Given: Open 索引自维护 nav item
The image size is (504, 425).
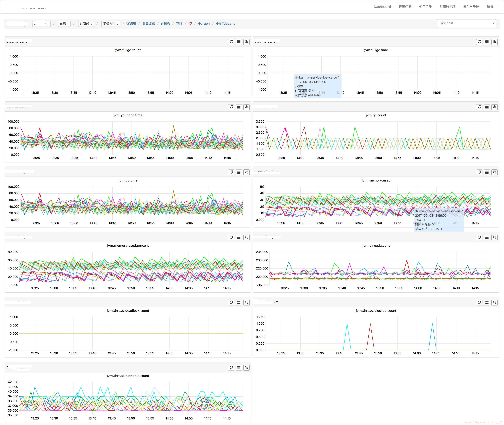Looking at the screenshot, I should (471, 7).
